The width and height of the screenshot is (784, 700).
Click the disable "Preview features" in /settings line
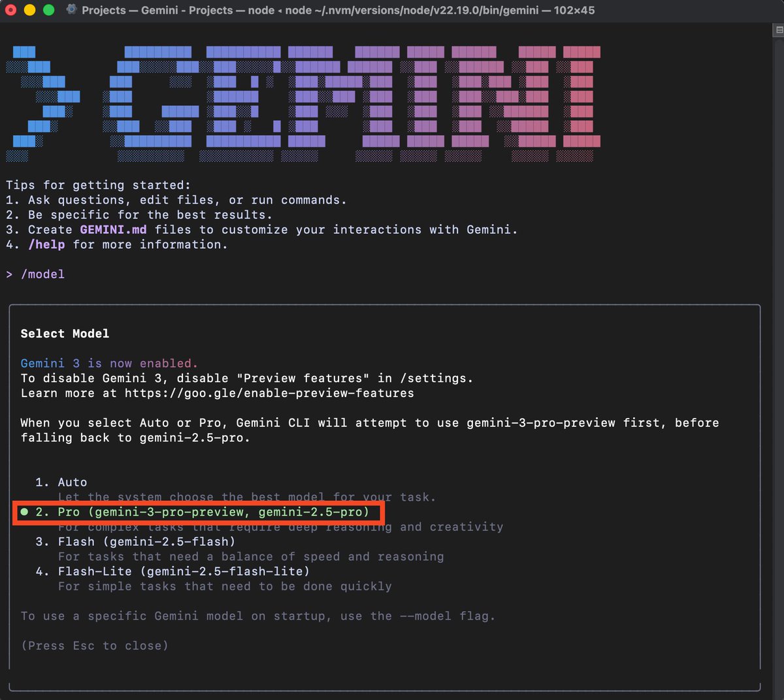click(x=246, y=378)
